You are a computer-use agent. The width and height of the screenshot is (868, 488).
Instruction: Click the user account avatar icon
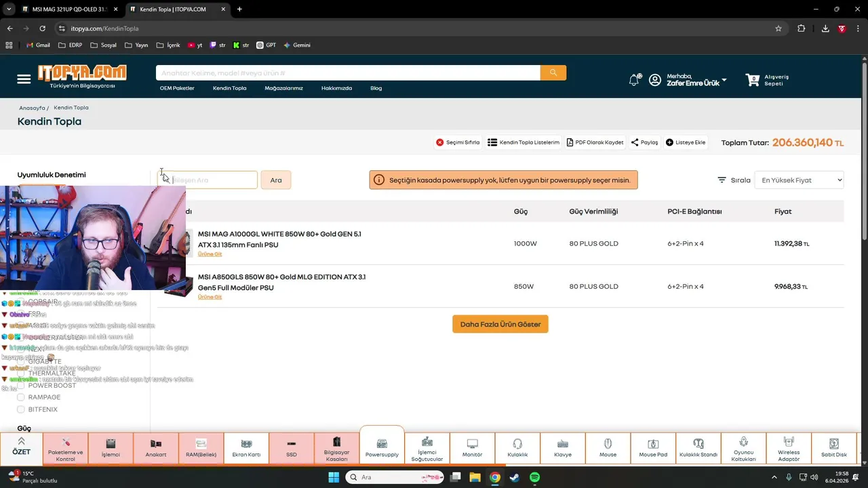pyautogui.click(x=655, y=80)
